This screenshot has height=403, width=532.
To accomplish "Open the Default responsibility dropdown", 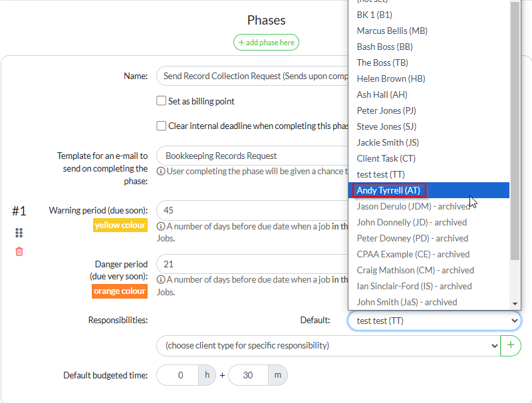I will (434, 321).
